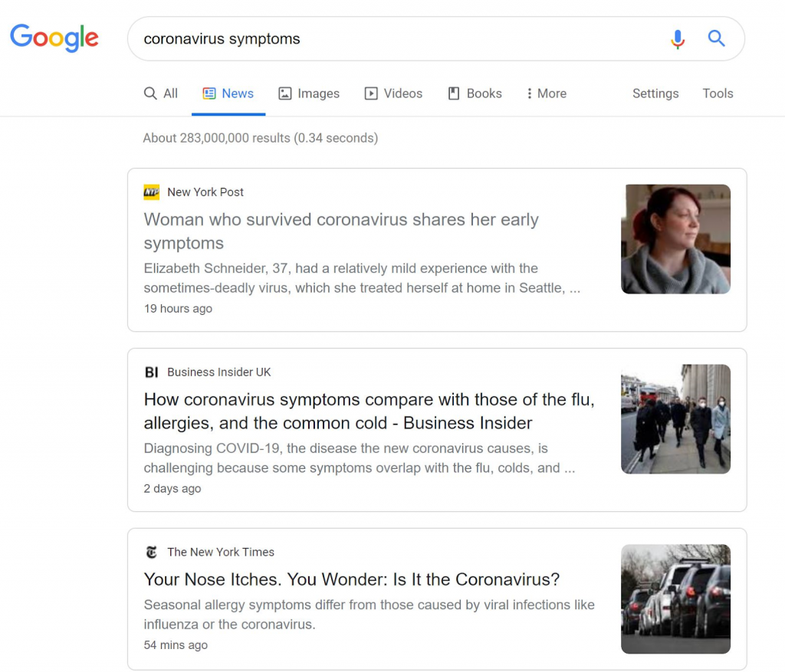Screen dimensions: 785x672
Task: Click the New York Post favicon
Action: point(151,192)
